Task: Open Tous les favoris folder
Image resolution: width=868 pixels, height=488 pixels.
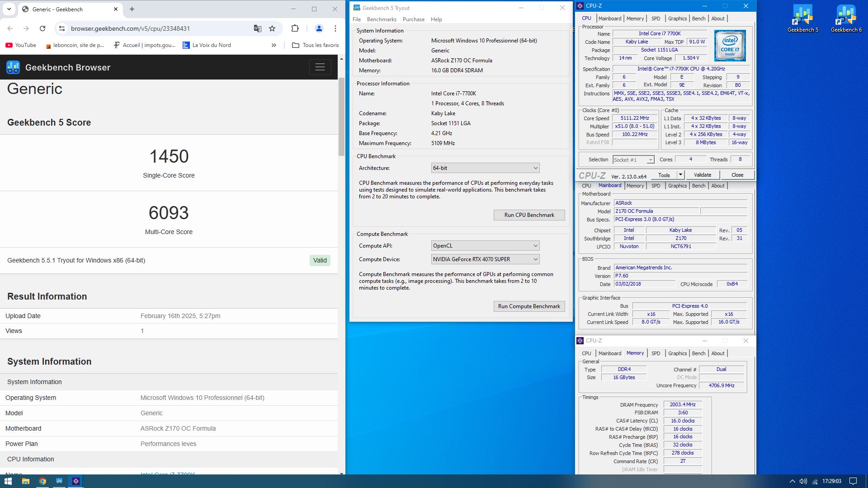Action: coord(316,45)
